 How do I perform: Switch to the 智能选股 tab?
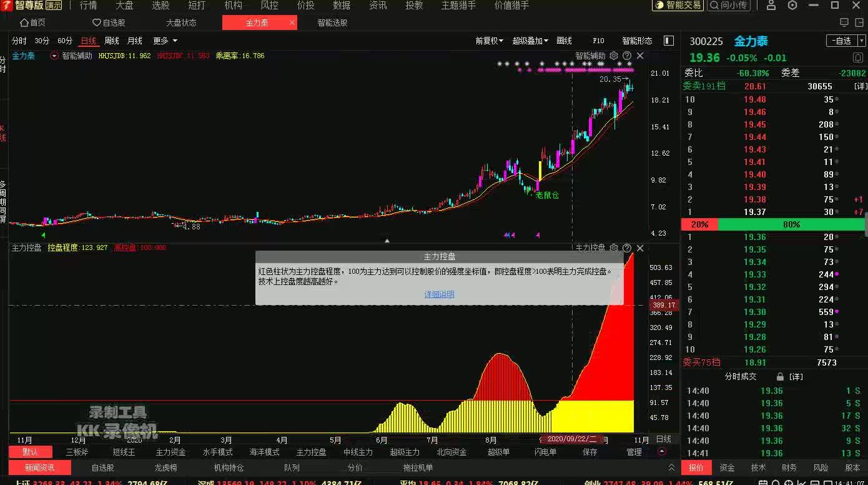tap(332, 22)
